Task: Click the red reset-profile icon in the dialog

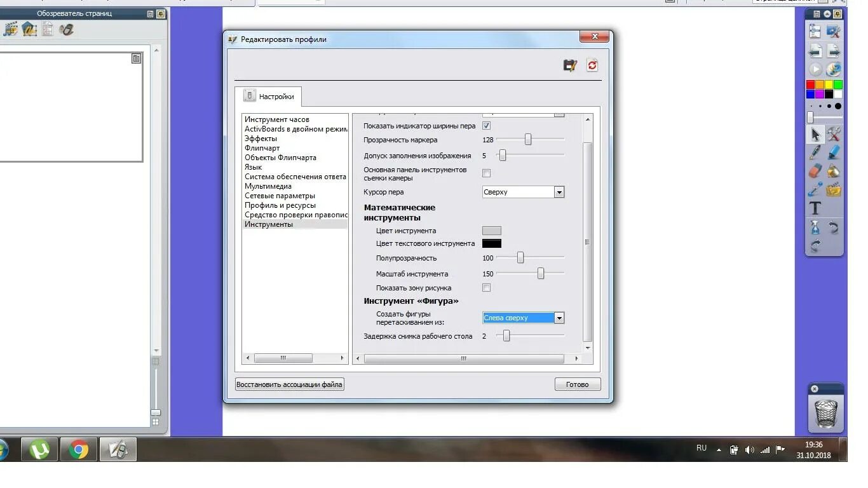Action: point(592,65)
